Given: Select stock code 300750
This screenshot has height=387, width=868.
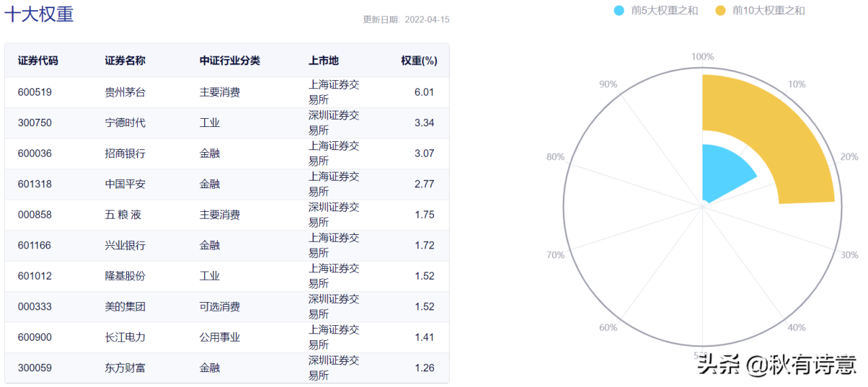Looking at the screenshot, I should pyautogui.click(x=35, y=123).
